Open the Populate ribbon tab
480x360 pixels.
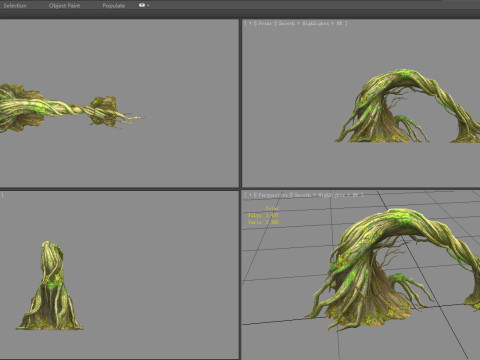point(114,6)
